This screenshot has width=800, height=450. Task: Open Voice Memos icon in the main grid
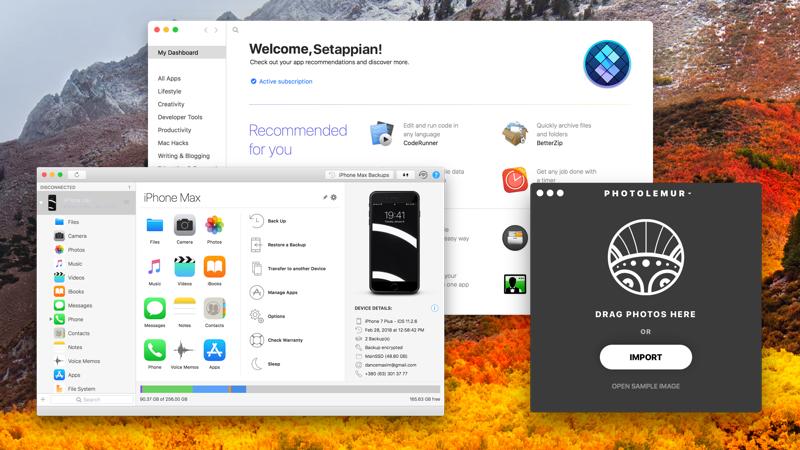(x=184, y=350)
